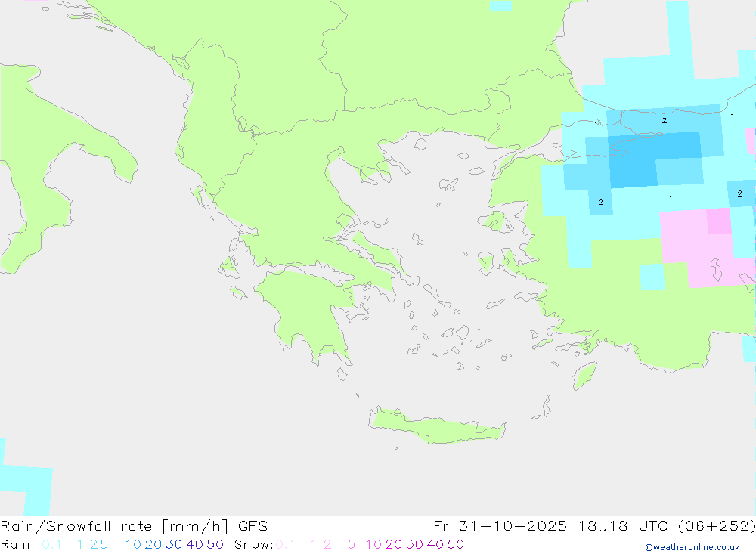Screen dimensions: 756x554
Task: Click the "GFS" model label
Action: click(253, 526)
